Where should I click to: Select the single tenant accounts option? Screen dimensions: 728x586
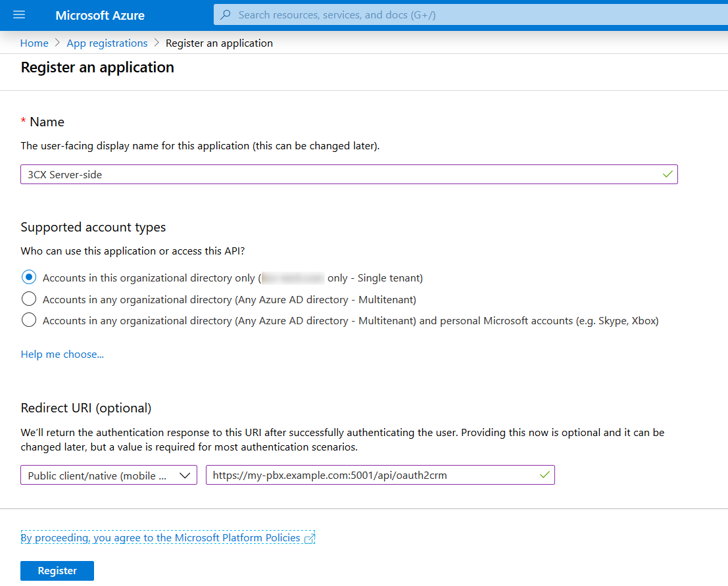(29, 278)
